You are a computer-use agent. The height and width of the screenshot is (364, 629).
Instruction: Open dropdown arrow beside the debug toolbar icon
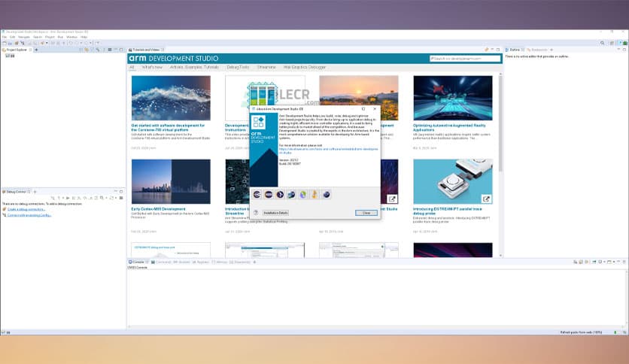pos(47,43)
